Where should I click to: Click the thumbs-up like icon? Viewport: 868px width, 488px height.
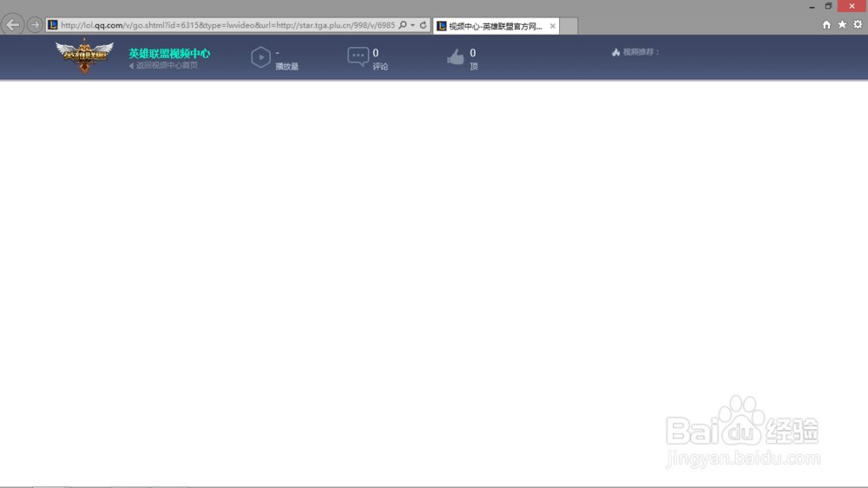456,56
